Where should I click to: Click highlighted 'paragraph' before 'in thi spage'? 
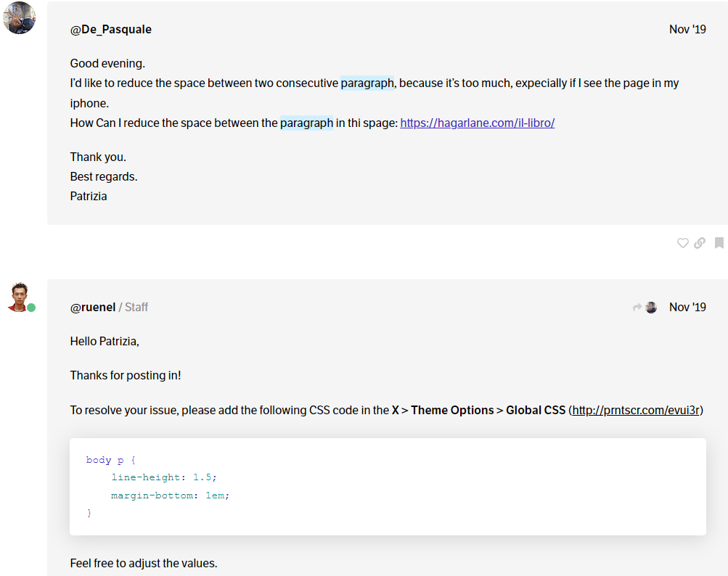tap(306, 123)
